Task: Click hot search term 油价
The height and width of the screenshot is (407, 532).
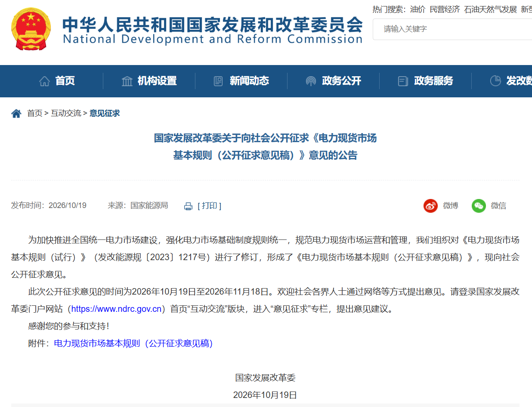Action: click(x=418, y=9)
